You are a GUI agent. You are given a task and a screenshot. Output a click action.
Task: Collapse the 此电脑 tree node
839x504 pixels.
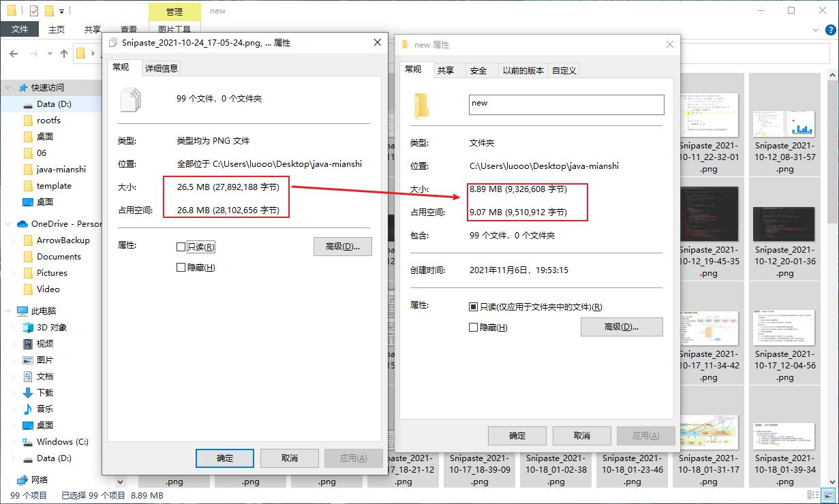pos(8,311)
